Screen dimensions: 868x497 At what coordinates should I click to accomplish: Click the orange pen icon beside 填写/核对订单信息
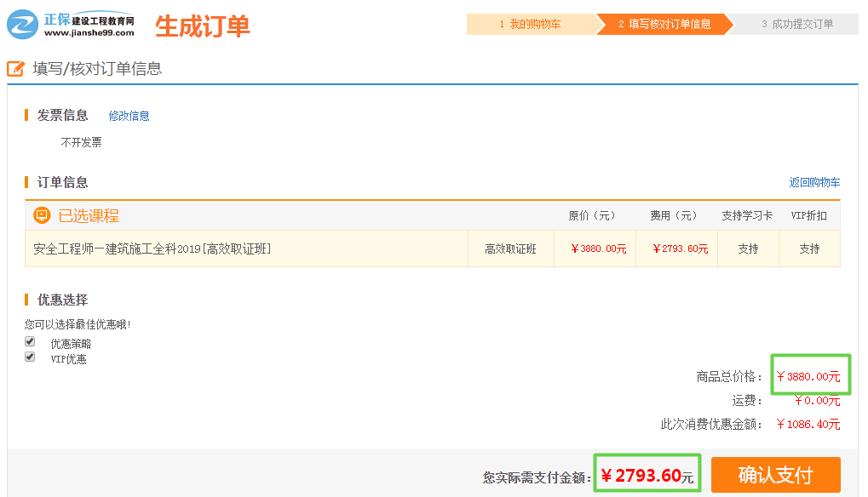pos(14,68)
